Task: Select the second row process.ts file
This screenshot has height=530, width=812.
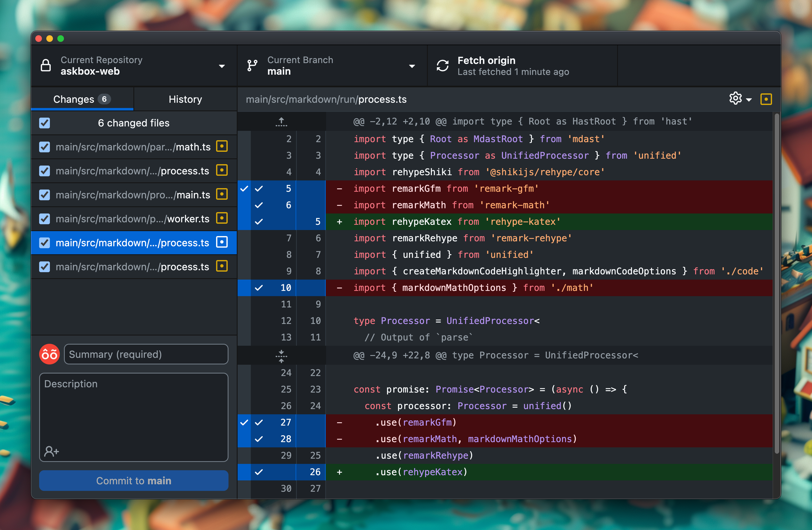Action: [134, 171]
